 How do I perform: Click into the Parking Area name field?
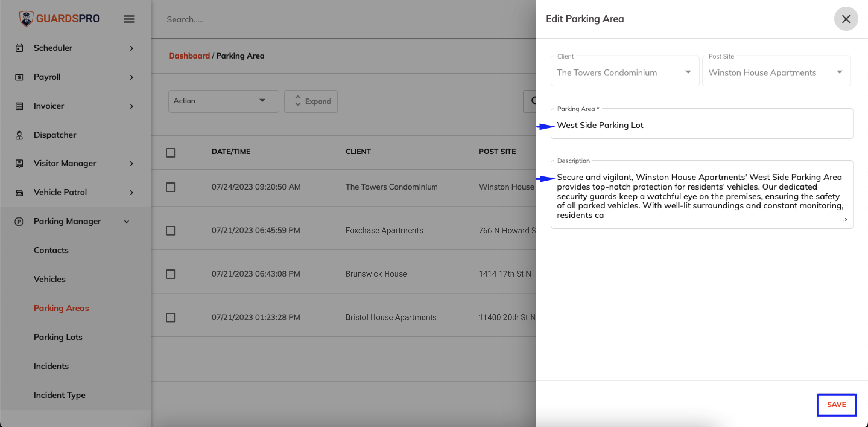pyautogui.click(x=702, y=125)
